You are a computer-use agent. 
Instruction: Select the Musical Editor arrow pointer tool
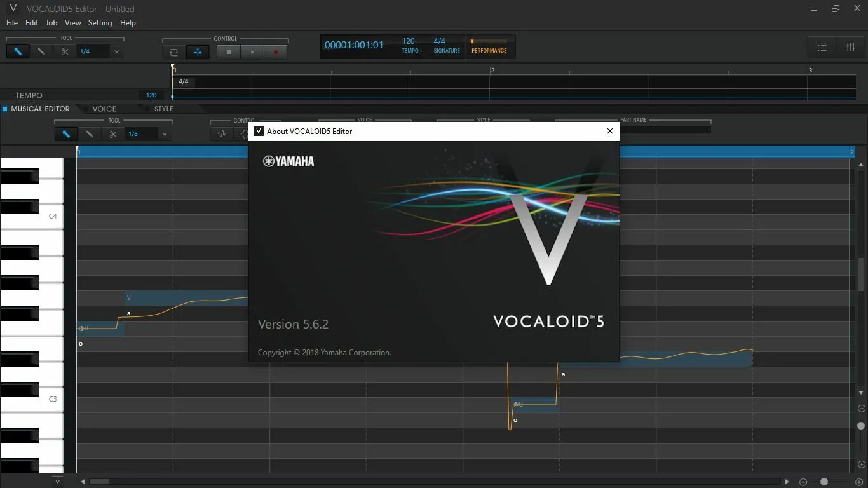[x=65, y=134]
